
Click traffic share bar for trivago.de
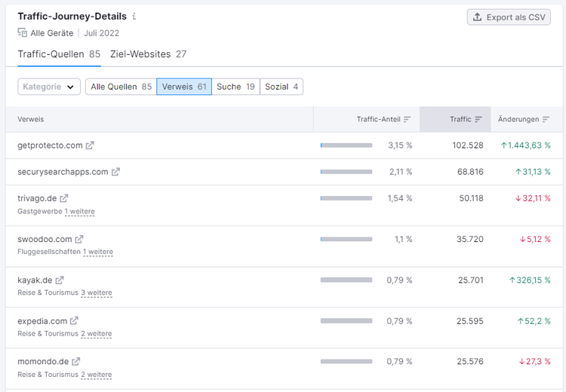[x=346, y=198]
